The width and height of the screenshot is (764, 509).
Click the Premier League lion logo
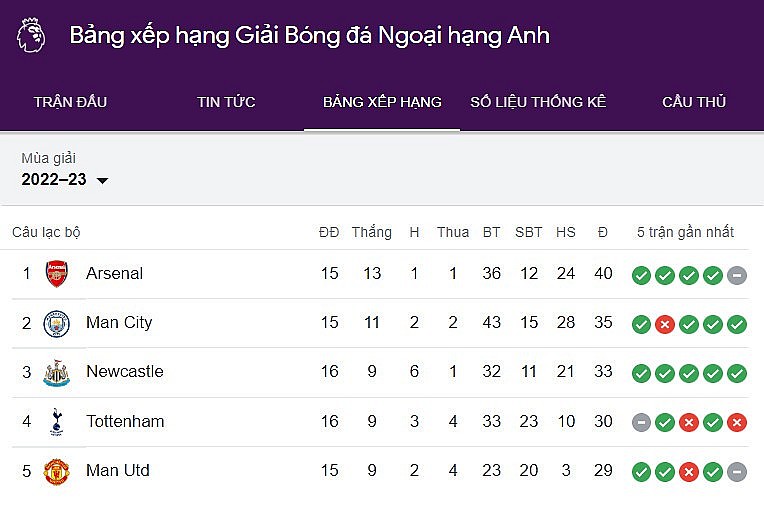31,36
